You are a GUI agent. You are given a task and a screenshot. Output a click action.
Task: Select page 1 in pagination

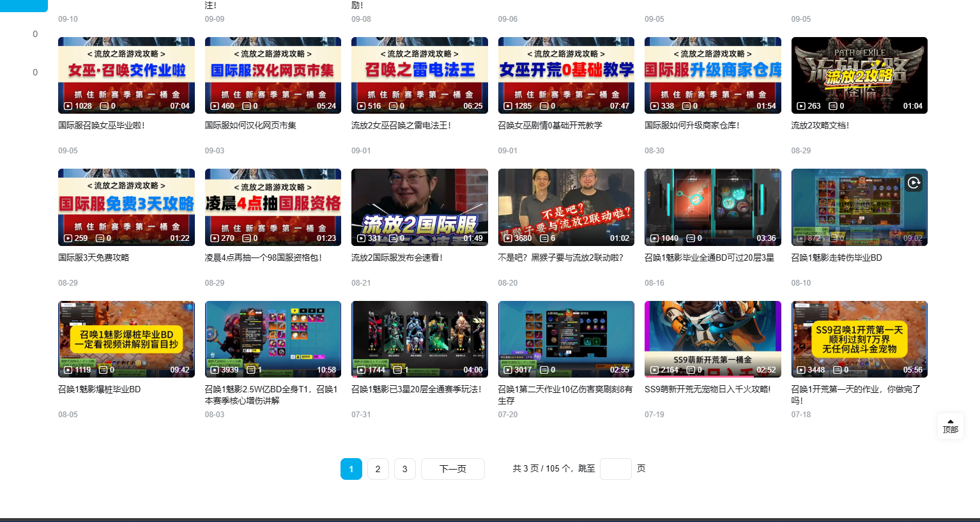click(351, 469)
